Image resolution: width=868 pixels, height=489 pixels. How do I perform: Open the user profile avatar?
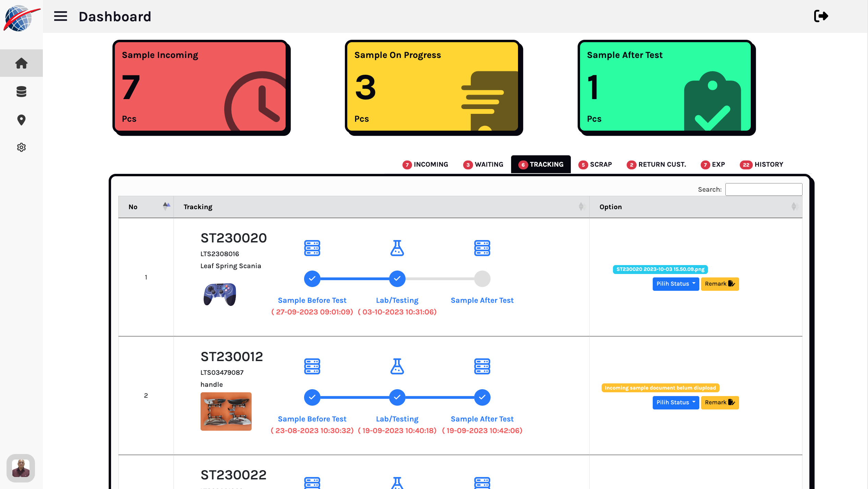point(21,468)
